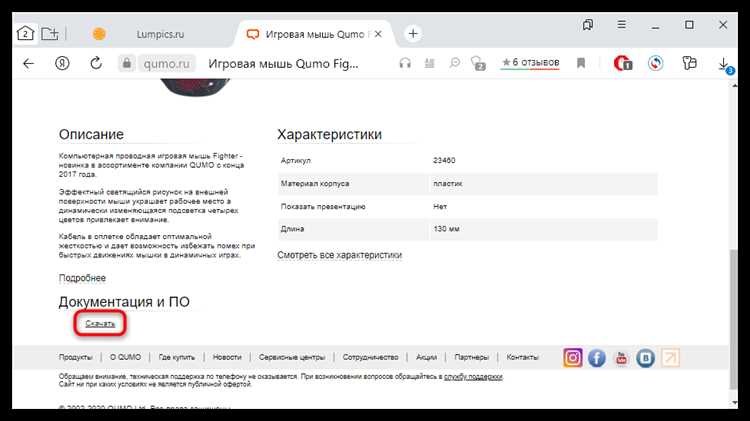The image size is (750, 421).
Task: Open the Facebook social icon
Action: click(597, 358)
